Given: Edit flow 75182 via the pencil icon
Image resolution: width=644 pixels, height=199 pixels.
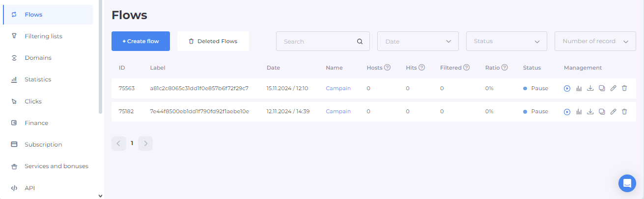Looking at the screenshot, I should 613,112.
